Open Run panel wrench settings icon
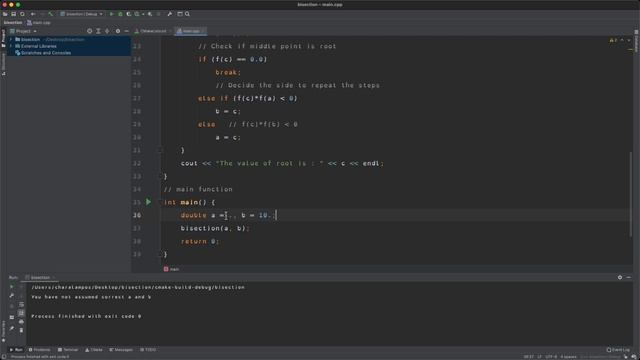The height and width of the screenshot is (360, 640). pos(11,296)
